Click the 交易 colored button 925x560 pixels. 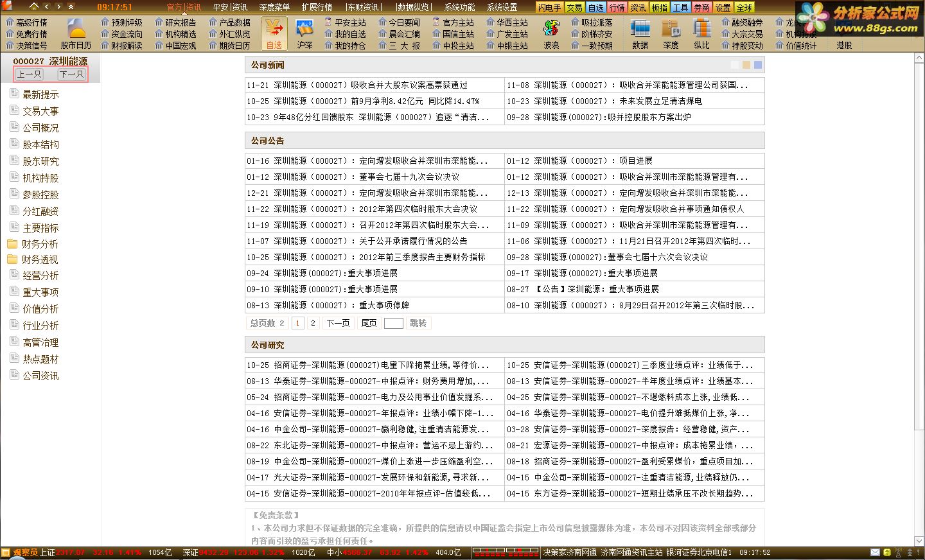point(574,7)
